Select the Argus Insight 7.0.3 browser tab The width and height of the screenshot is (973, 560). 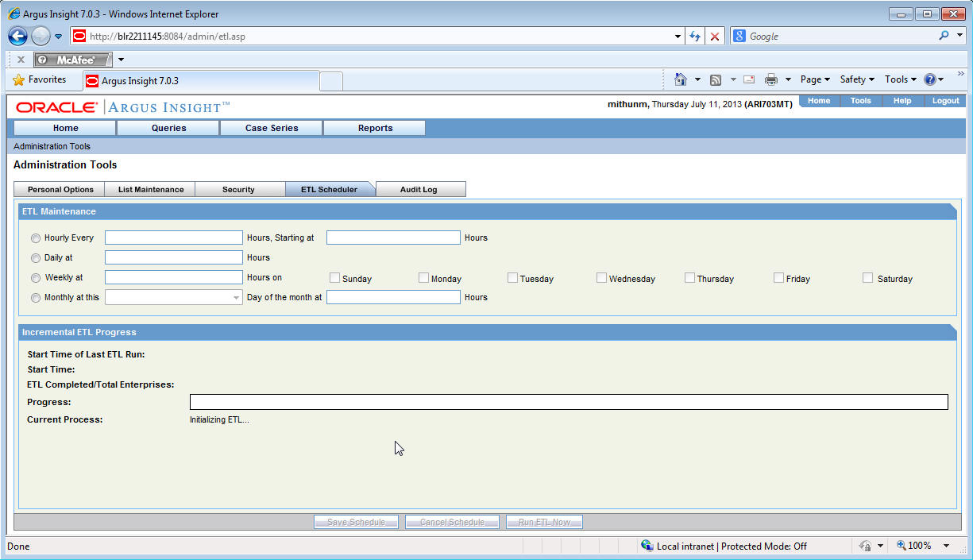200,81
